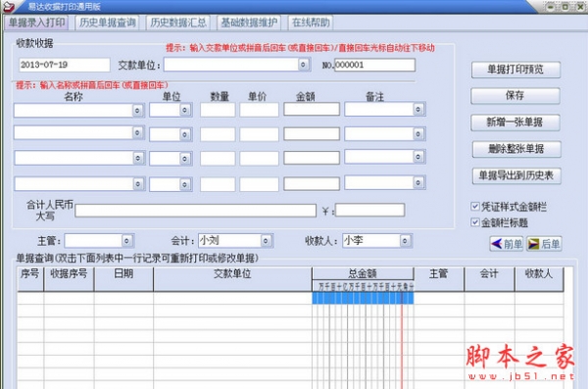
Task: Click second row 数量 field
Action: [x=218, y=134]
